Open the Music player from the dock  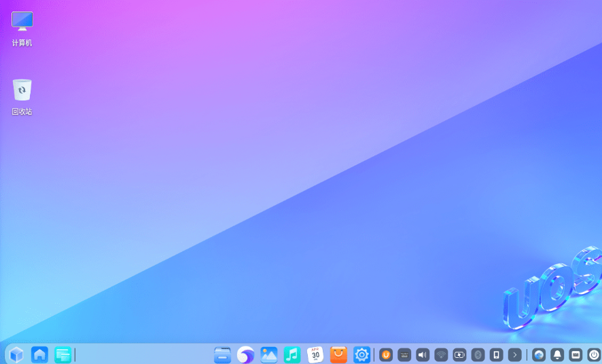click(292, 354)
